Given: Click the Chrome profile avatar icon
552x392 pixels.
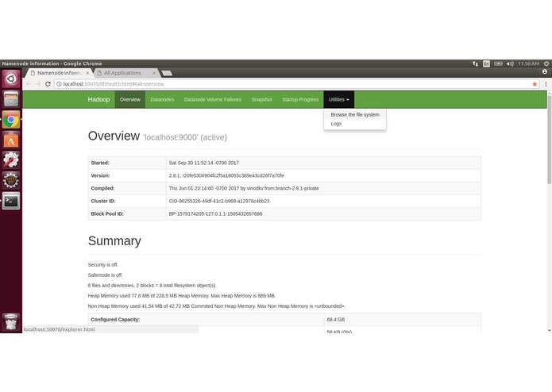Looking at the screenshot, I should 545,71.
